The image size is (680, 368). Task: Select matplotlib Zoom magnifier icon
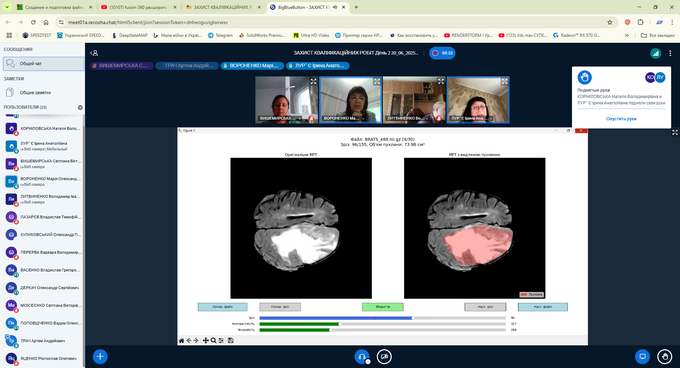click(x=213, y=341)
